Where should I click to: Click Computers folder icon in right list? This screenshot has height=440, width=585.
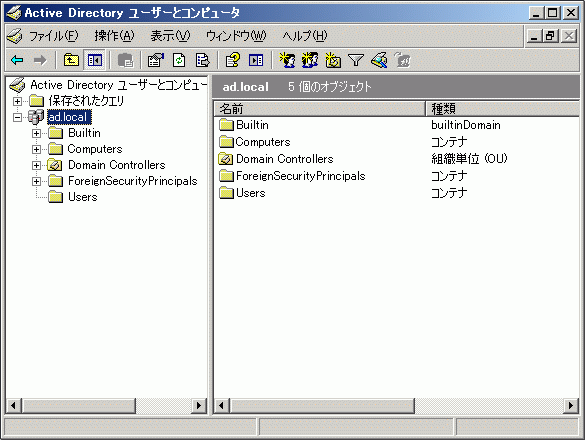226,142
